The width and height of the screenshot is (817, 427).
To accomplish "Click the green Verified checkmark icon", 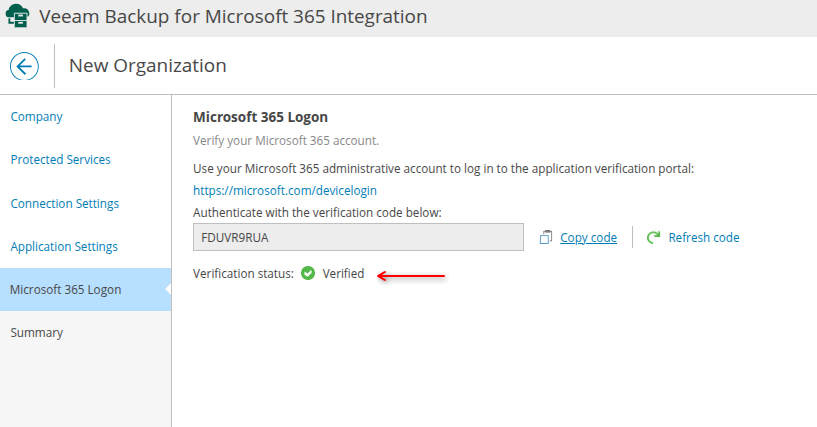I will pos(308,273).
